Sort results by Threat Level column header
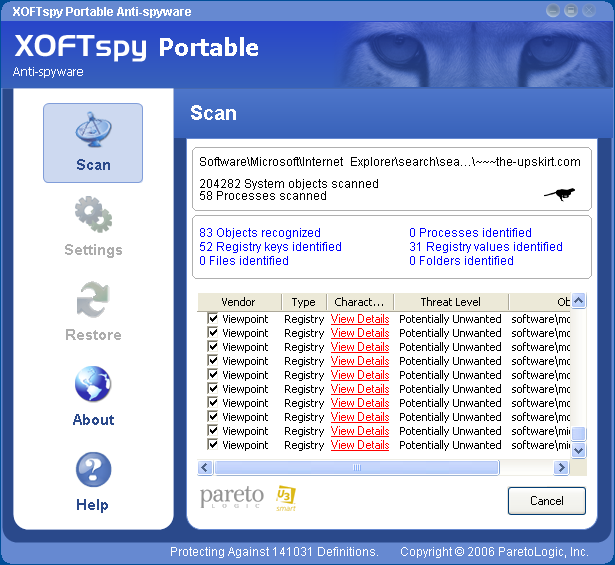Screen dimensions: 615x565 tap(451, 302)
